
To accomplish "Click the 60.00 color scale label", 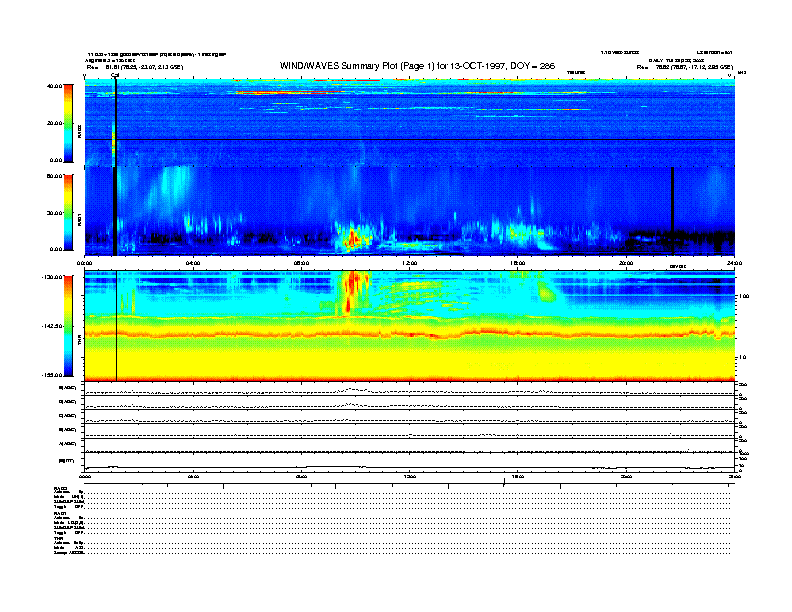I will [54, 176].
